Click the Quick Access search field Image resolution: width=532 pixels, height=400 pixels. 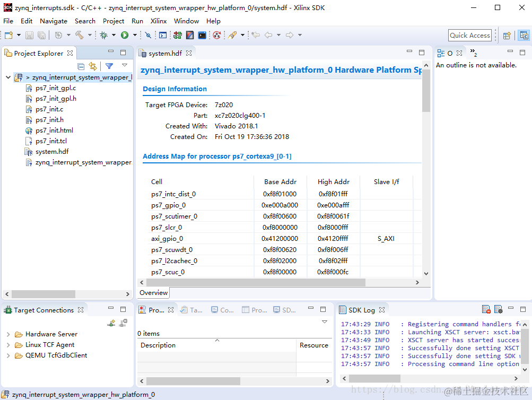coord(469,36)
